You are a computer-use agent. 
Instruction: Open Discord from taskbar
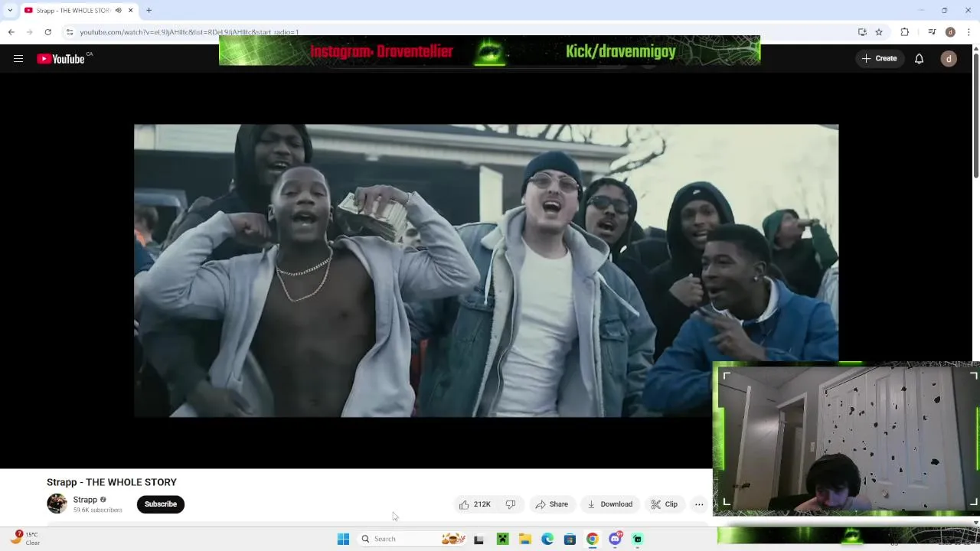(615, 540)
